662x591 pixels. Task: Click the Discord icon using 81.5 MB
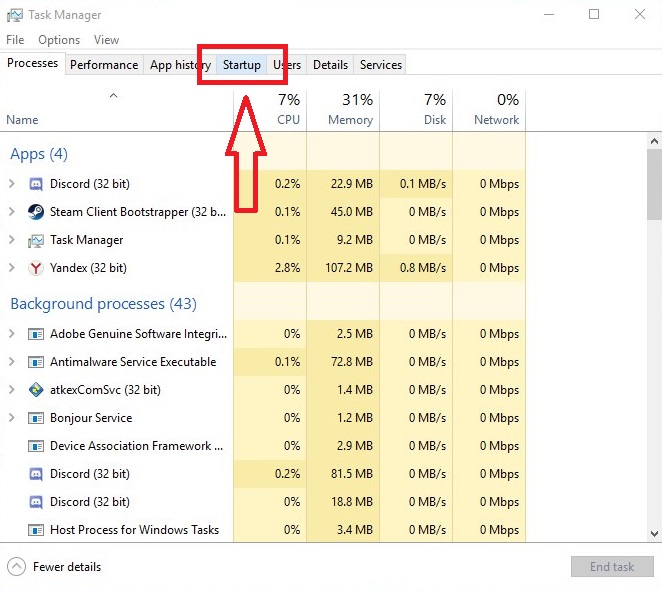(36, 474)
